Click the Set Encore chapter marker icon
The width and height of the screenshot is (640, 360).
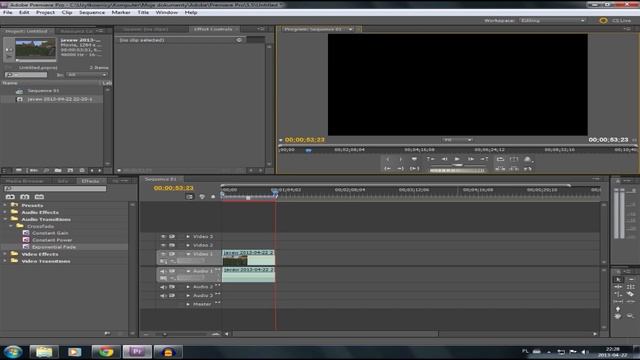coord(202,197)
